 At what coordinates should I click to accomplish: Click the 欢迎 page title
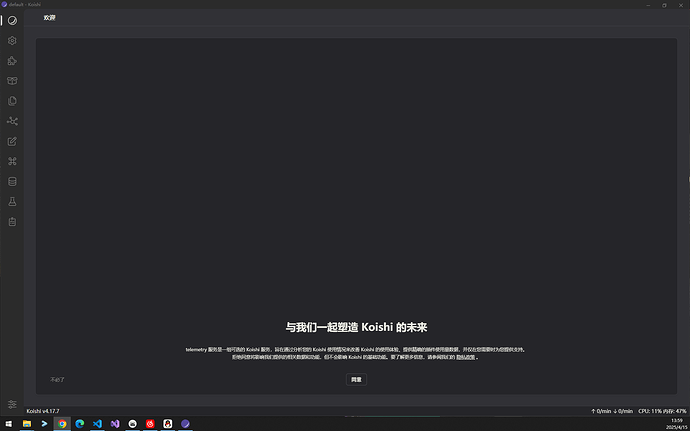pos(49,18)
